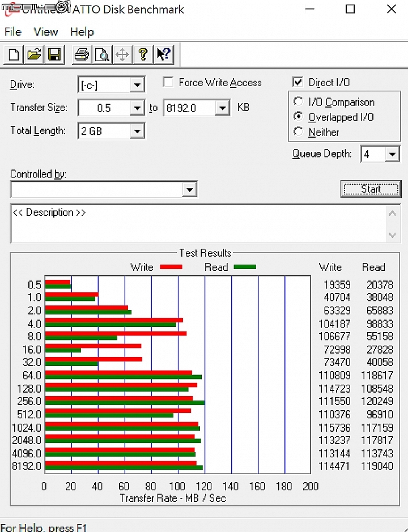Click the red Write legend swatch
The image size is (408, 532).
tap(171, 267)
